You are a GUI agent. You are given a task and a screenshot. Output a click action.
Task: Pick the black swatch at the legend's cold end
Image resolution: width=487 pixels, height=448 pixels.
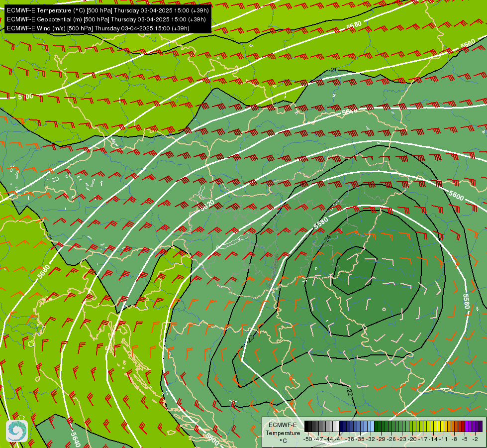[x=306, y=426]
